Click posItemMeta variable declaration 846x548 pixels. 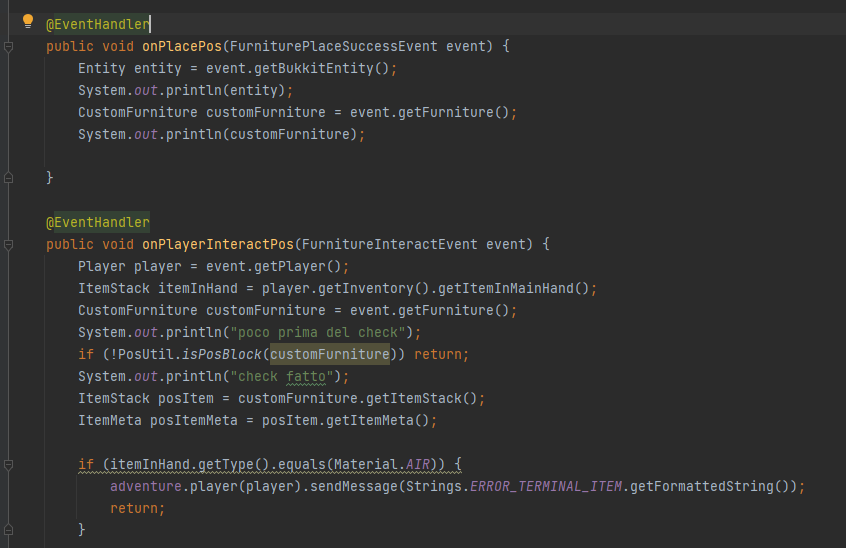(194, 421)
